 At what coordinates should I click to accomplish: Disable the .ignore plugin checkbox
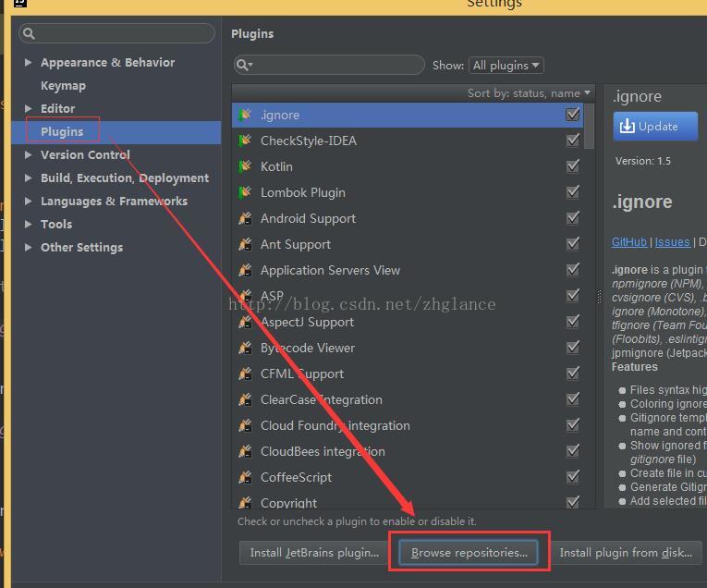coord(573,114)
